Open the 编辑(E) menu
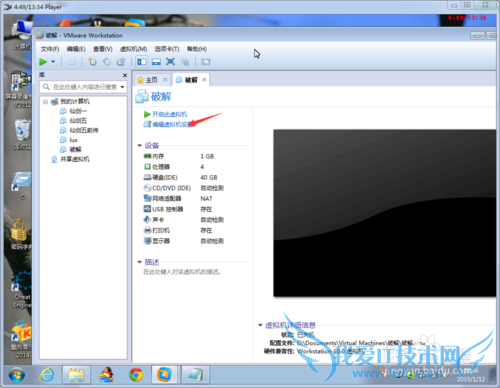Image resolution: width=500 pixels, height=388 pixels. 76,49
